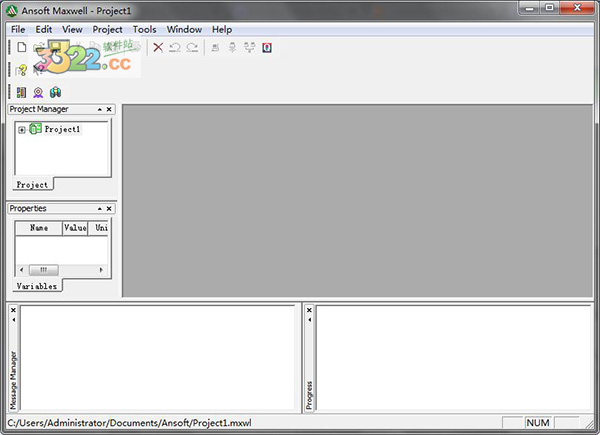Insert RMxprt design icon
This screenshot has width=600, height=435.
(x=55, y=92)
